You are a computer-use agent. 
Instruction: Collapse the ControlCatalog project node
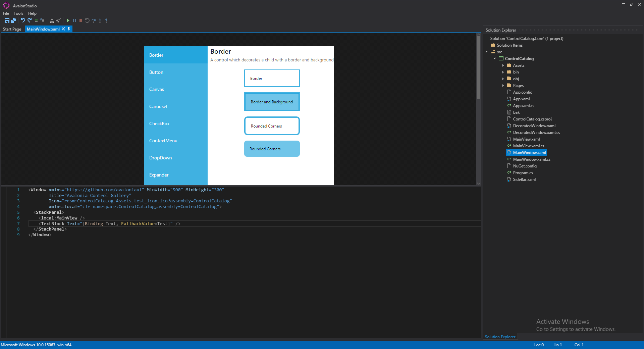[495, 58]
